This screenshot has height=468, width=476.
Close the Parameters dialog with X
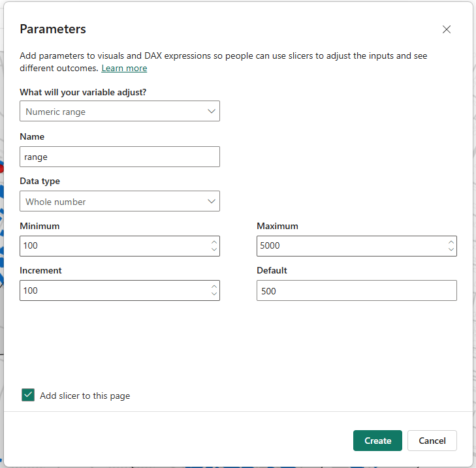click(447, 29)
